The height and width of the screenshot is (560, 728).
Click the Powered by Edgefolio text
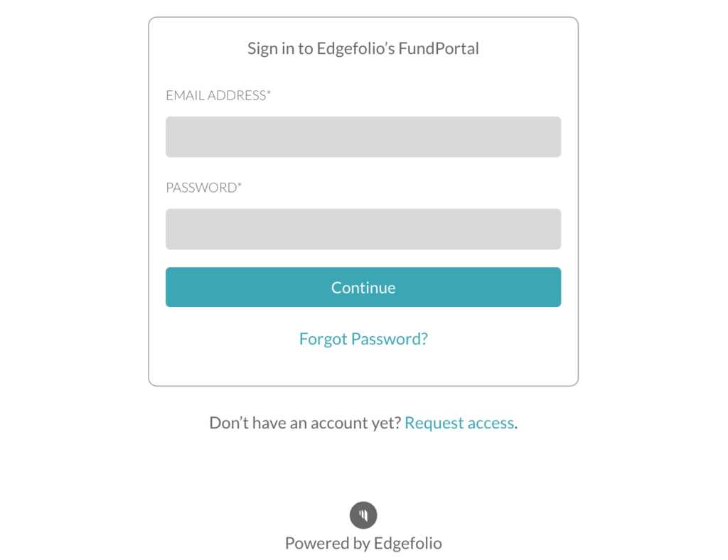(x=363, y=543)
